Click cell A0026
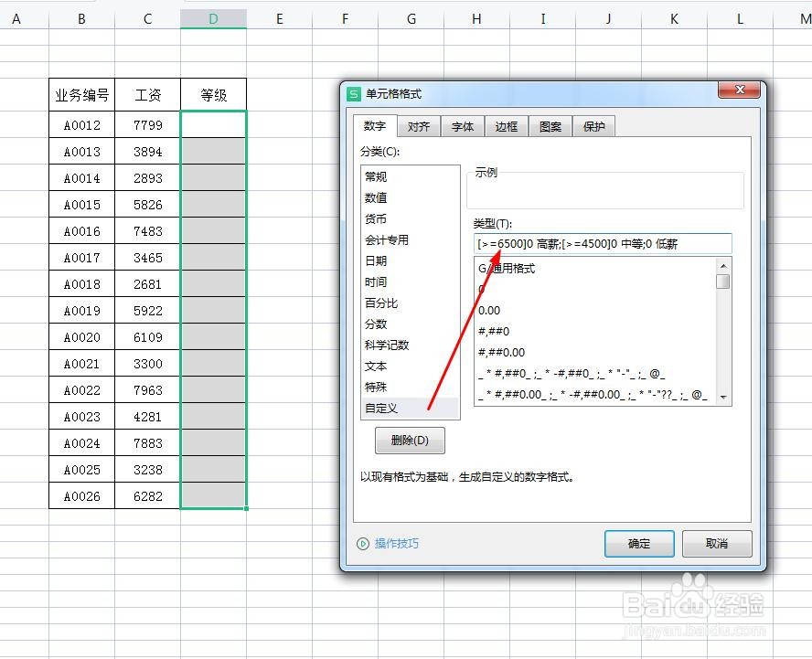Image resolution: width=812 pixels, height=659 pixels. point(81,496)
